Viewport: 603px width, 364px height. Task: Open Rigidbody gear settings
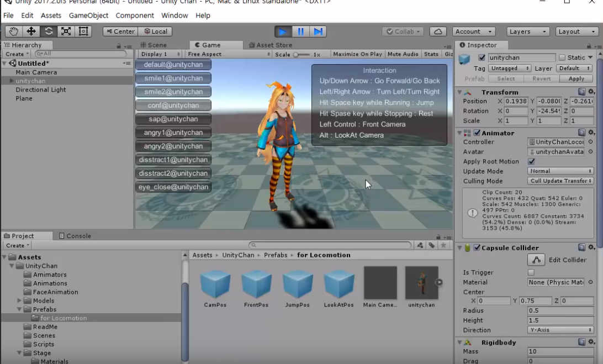point(591,342)
